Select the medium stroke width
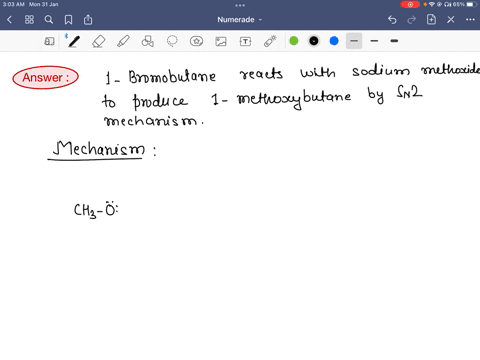This screenshot has width=480, height=360. [374, 41]
